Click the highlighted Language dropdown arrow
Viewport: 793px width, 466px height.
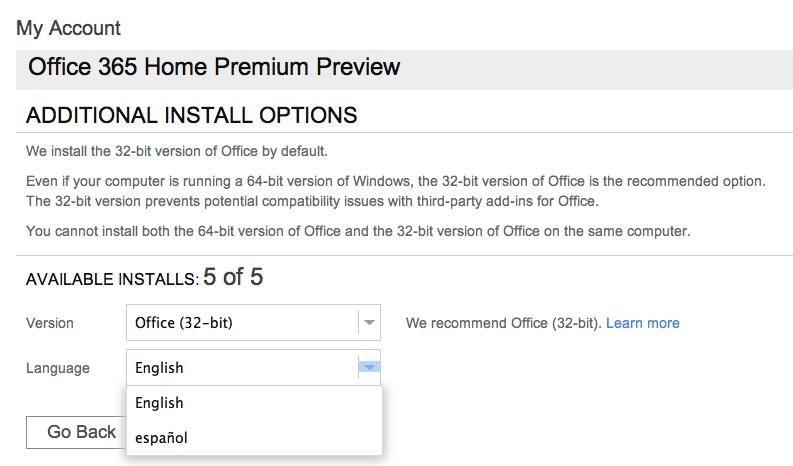[x=369, y=367]
